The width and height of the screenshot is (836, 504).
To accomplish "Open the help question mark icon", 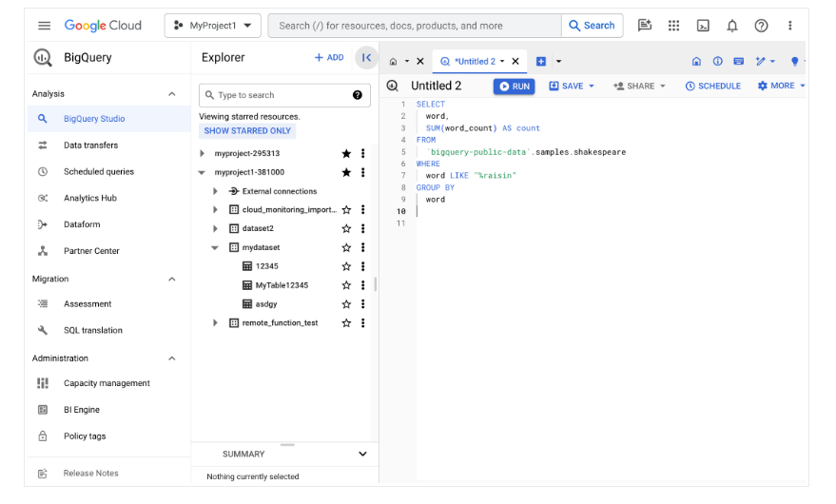I will [x=762, y=25].
